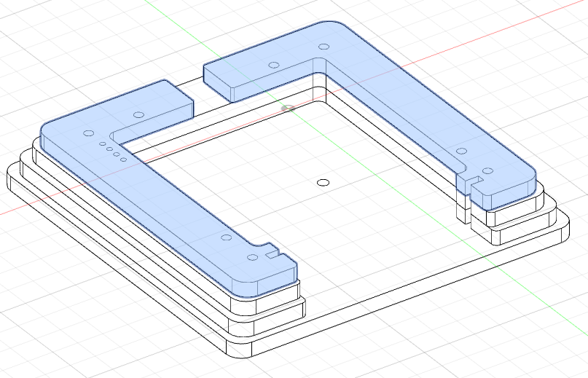Click the hole at right bracket's rounded corner

pyautogui.click(x=321, y=47)
